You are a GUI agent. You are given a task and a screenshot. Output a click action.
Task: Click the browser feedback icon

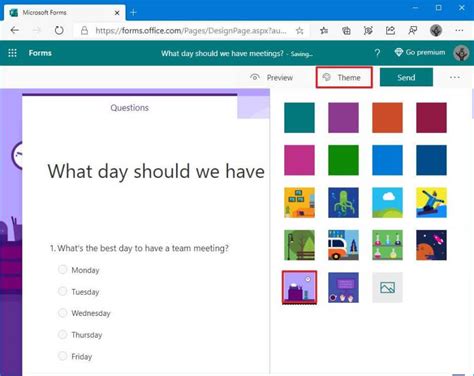point(413,31)
